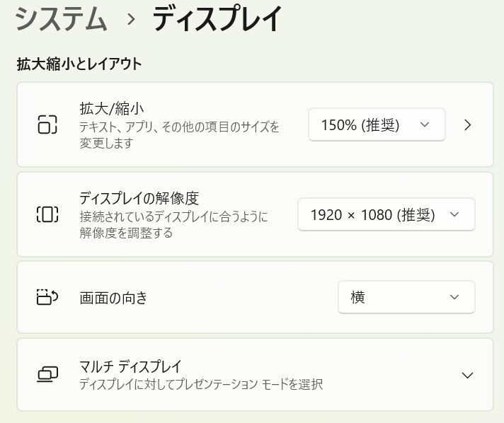This screenshot has height=423, width=504.
Task: Click the screen orientation (画面の向き) icon
Action: (47, 297)
